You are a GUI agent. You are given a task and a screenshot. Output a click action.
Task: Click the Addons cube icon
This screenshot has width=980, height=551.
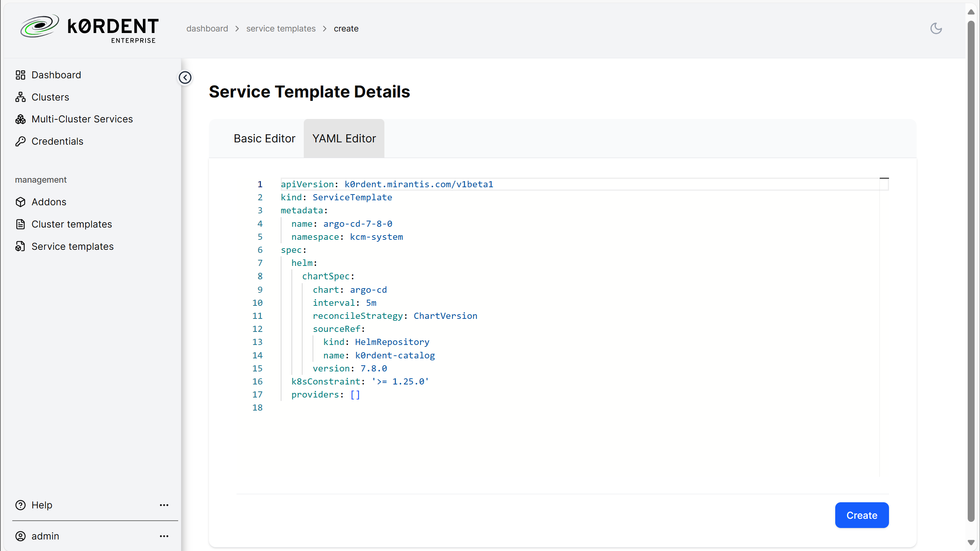coord(20,202)
